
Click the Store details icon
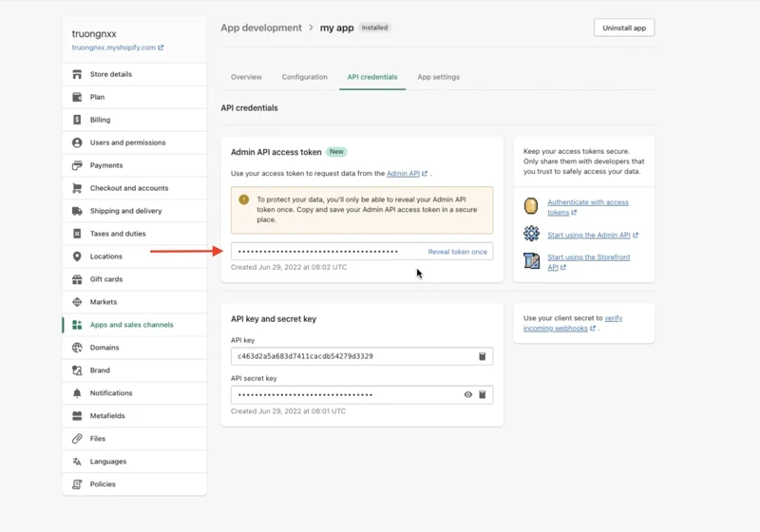(77, 74)
